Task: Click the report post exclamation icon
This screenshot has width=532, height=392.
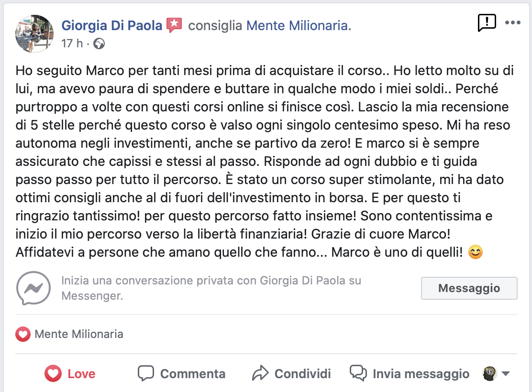Action: click(487, 22)
